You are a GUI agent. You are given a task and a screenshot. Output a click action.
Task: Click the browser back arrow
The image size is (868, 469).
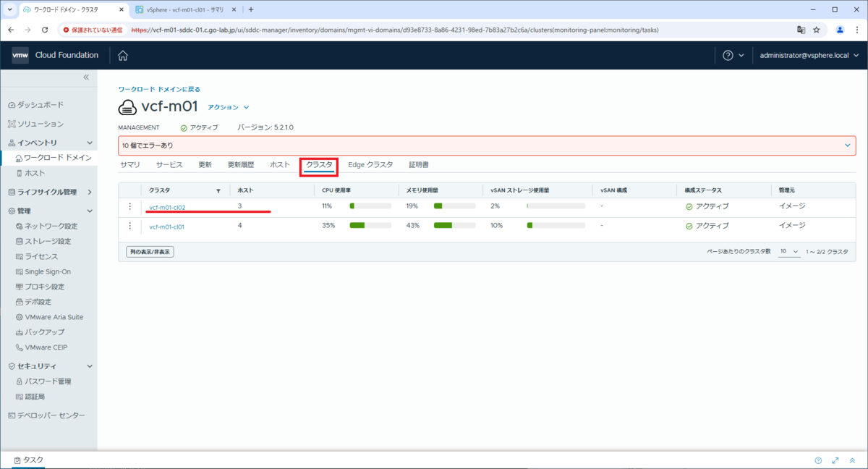[x=12, y=30]
